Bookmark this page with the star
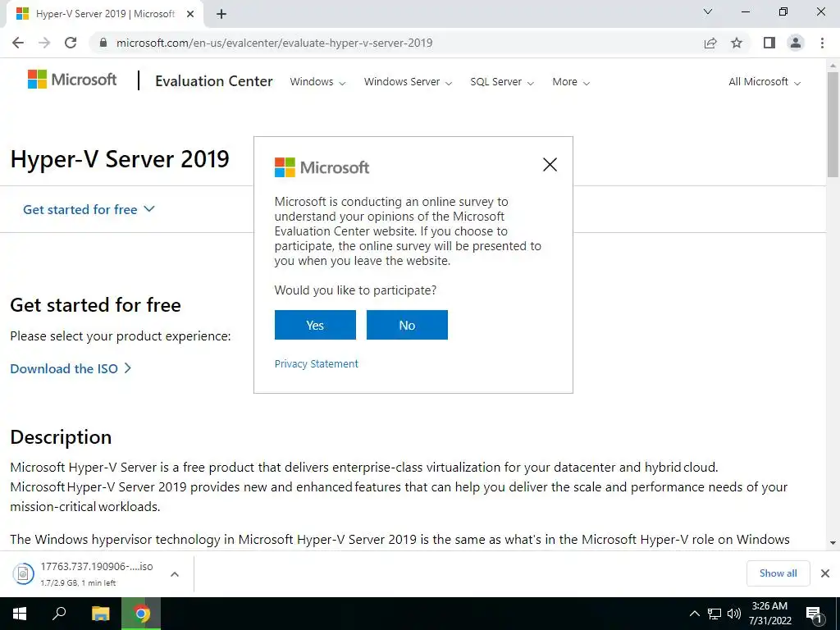The height and width of the screenshot is (630, 840). [737, 43]
